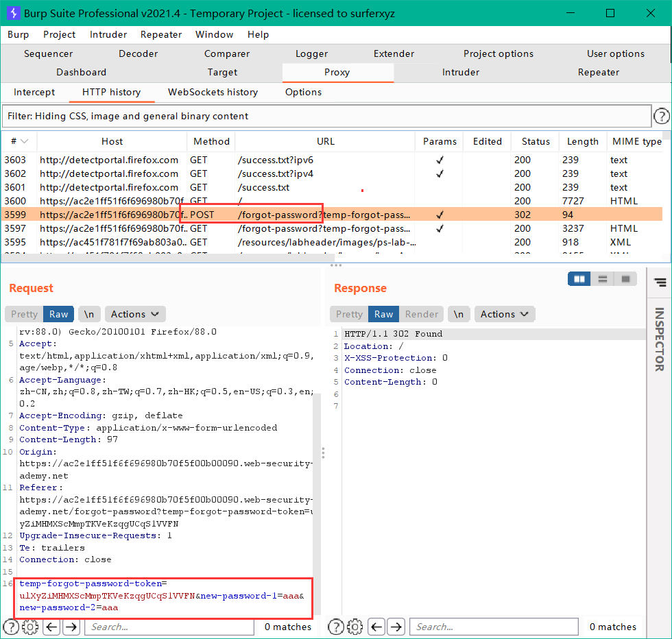The width and height of the screenshot is (672, 639).
Task: Open User options tab
Action: (616, 53)
